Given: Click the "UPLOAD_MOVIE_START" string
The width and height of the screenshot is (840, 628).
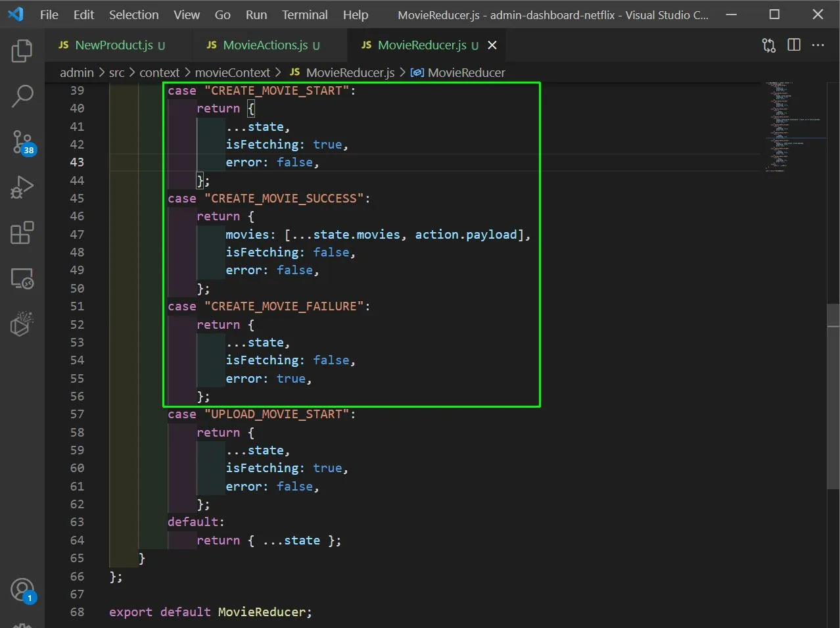Looking at the screenshot, I should [x=276, y=414].
